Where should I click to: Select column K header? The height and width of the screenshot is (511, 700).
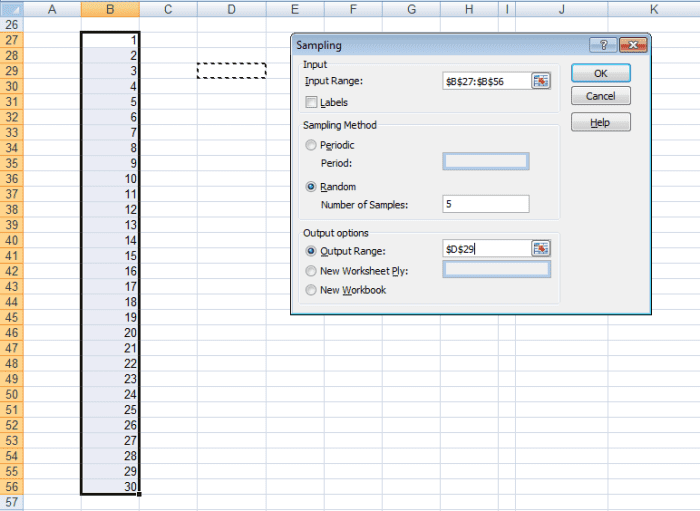(654, 9)
